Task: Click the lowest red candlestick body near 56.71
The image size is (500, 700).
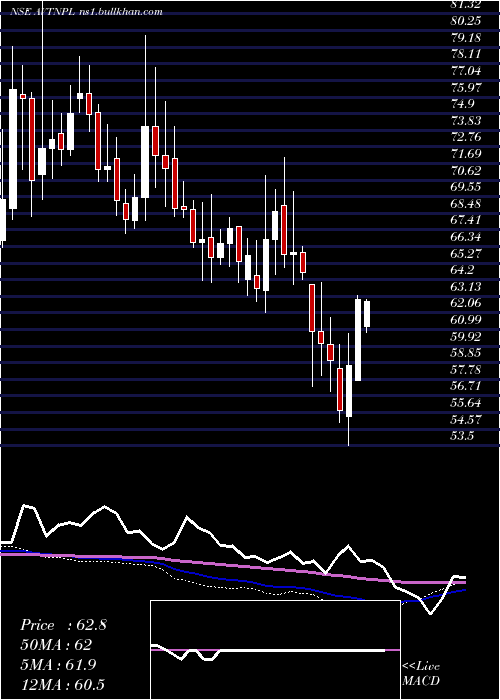Action: pyautogui.click(x=340, y=389)
